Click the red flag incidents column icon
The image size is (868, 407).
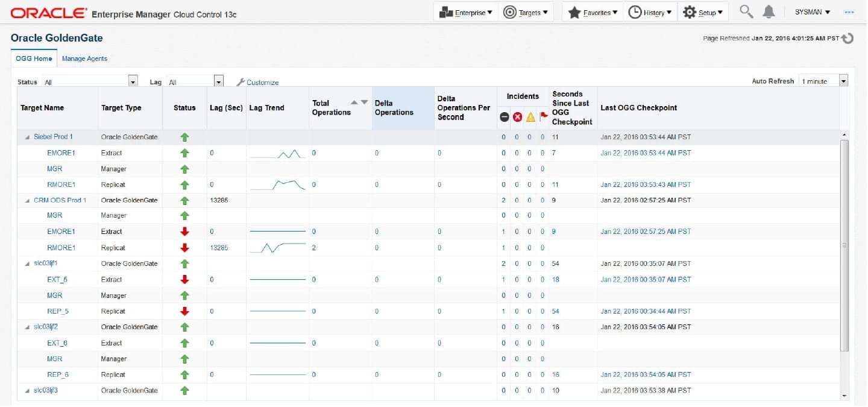[544, 117]
